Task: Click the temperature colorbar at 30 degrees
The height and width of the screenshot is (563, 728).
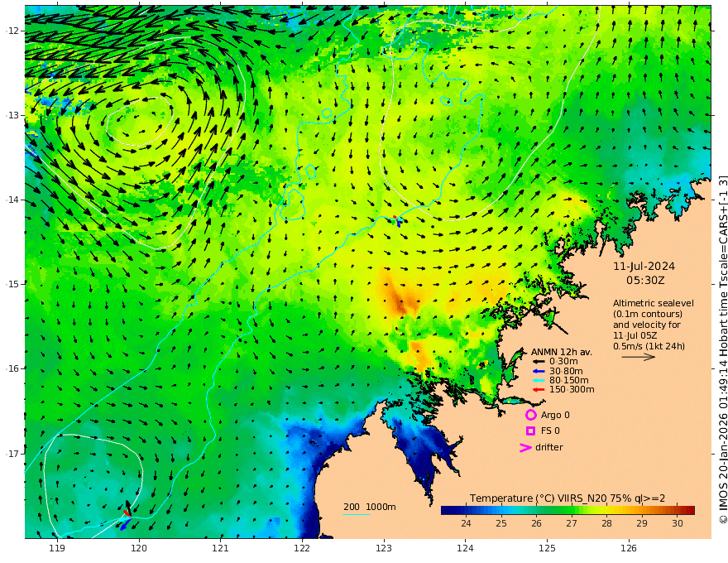Action: pos(678,510)
